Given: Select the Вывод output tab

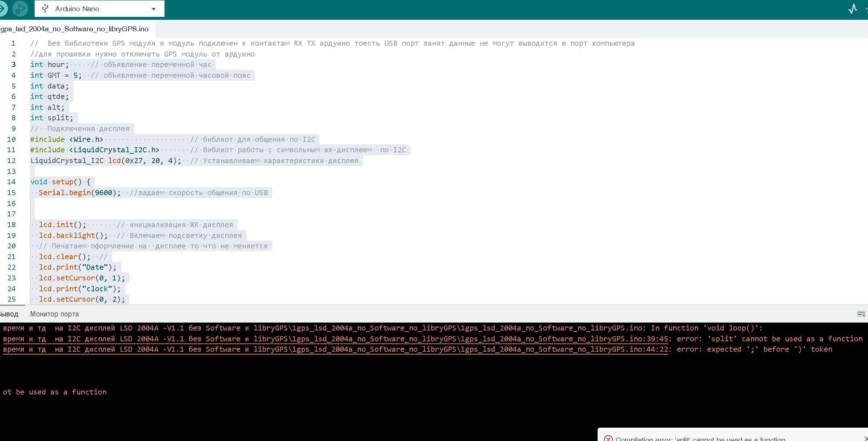Looking at the screenshot, I should pos(9,314).
